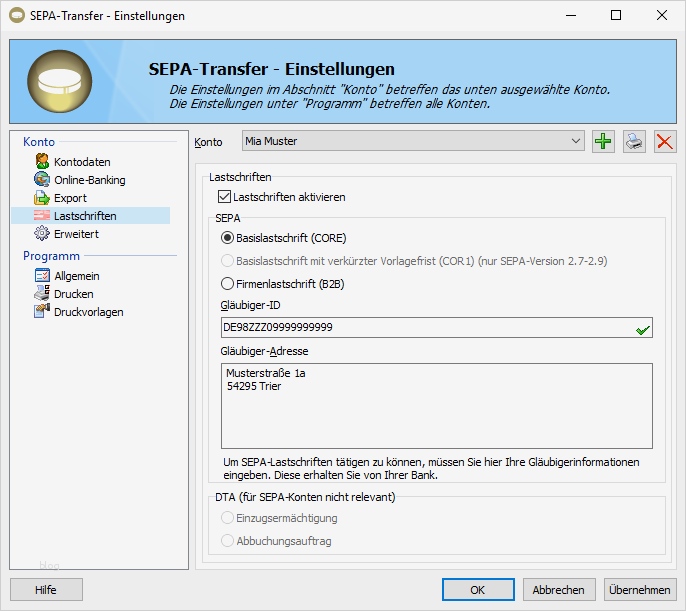
Task: Open Online-Banking settings page
Action: pyautogui.click(x=90, y=180)
